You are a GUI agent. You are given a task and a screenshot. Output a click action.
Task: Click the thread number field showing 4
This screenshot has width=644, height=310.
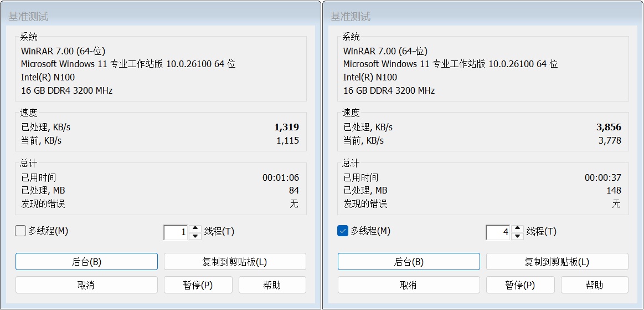pyautogui.click(x=498, y=232)
